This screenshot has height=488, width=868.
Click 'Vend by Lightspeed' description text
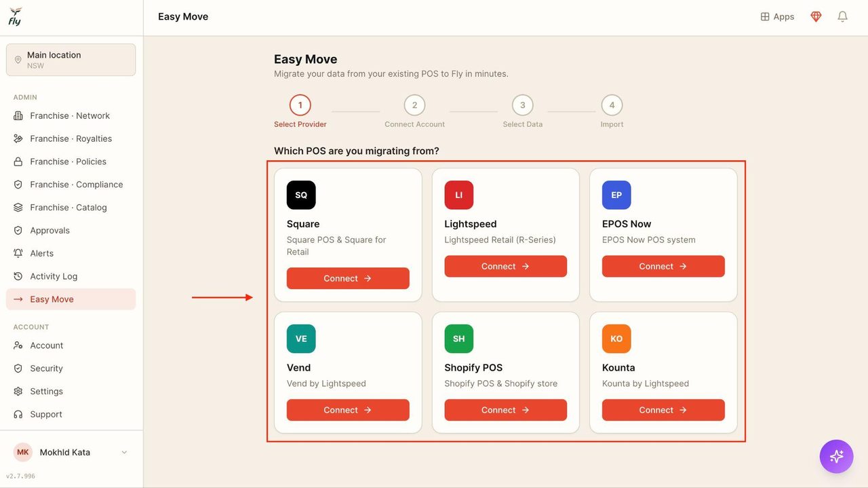[x=326, y=383]
